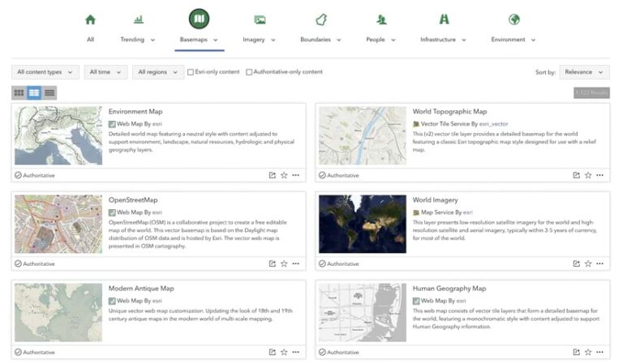Expand the Infrastructure chevron
This screenshot has height=364, width=623.
tap(464, 40)
